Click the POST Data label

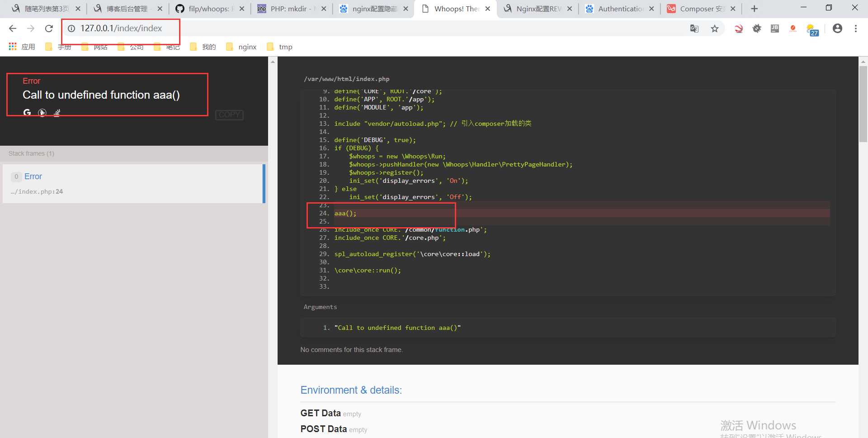coord(324,429)
